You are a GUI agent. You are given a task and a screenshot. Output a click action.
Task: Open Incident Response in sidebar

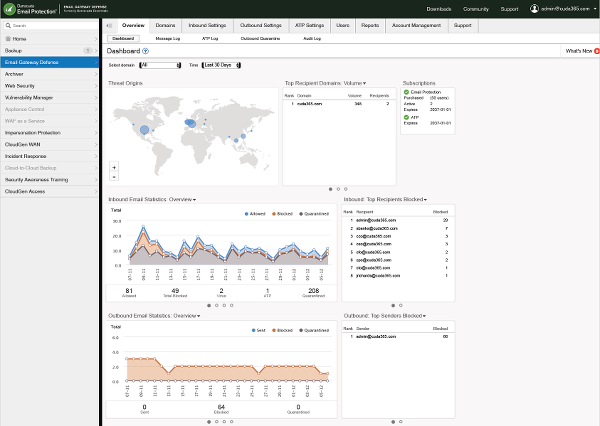(49, 156)
